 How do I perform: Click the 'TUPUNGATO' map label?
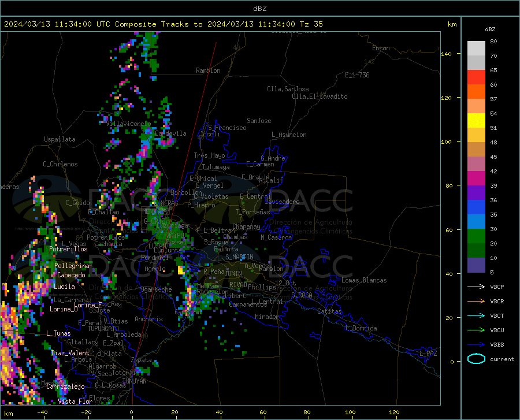(x=103, y=329)
